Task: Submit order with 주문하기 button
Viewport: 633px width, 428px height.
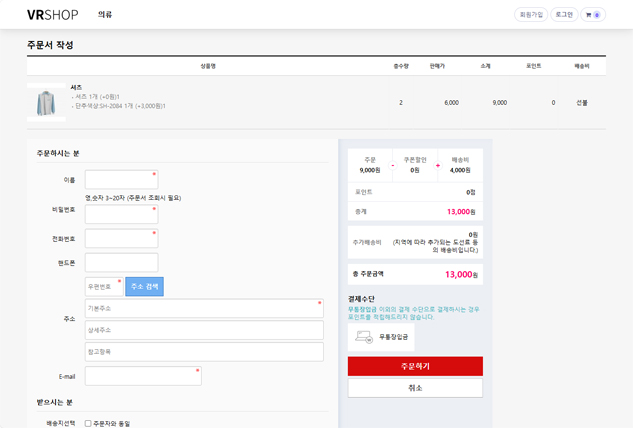Action: point(415,366)
